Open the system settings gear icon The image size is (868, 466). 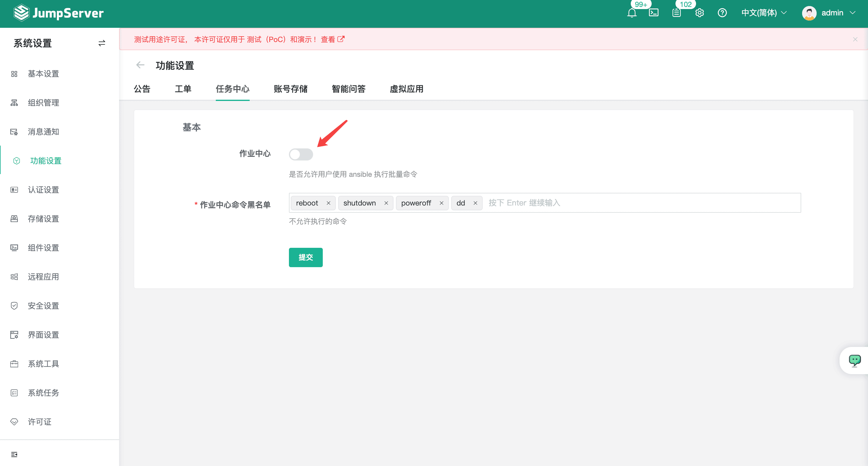[x=700, y=13]
